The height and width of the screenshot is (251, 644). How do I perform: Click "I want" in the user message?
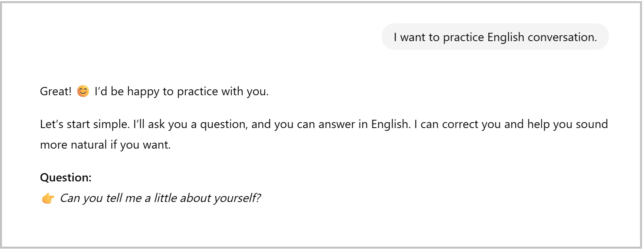(x=411, y=37)
